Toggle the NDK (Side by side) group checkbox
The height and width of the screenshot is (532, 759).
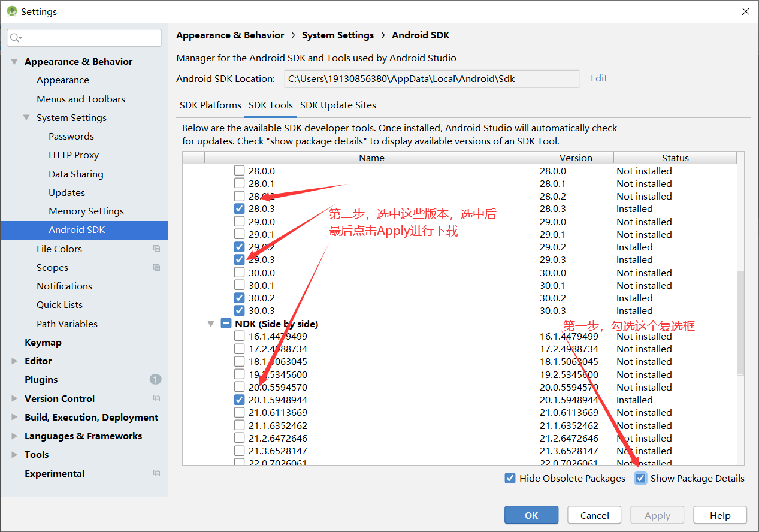coord(226,324)
